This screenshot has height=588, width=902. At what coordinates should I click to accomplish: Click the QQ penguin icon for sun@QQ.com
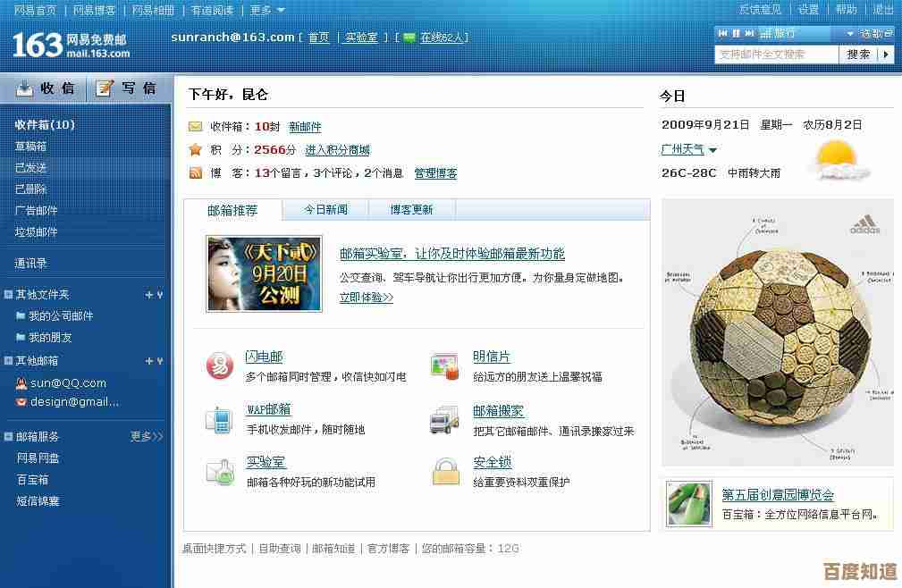(21, 383)
